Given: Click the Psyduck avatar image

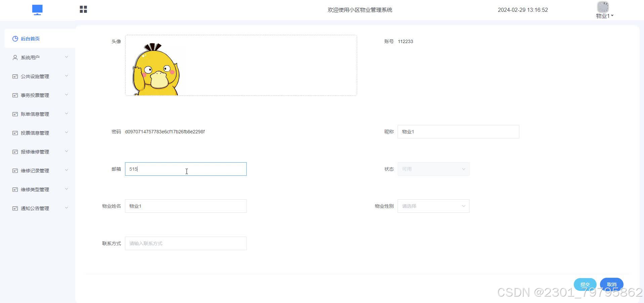Looking at the screenshot, I should [x=156, y=69].
